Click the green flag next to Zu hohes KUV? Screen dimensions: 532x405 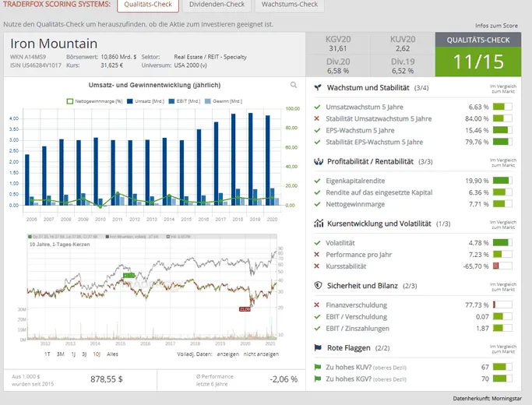pos(318,367)
